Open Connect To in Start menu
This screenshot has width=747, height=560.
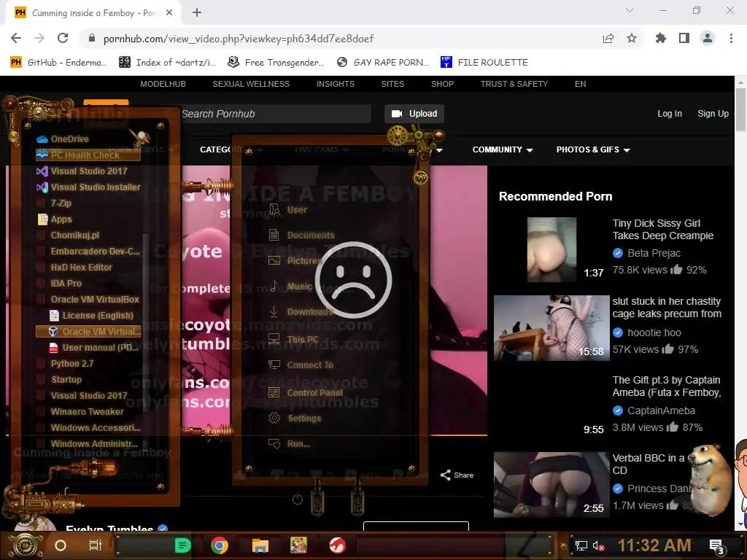301,365
